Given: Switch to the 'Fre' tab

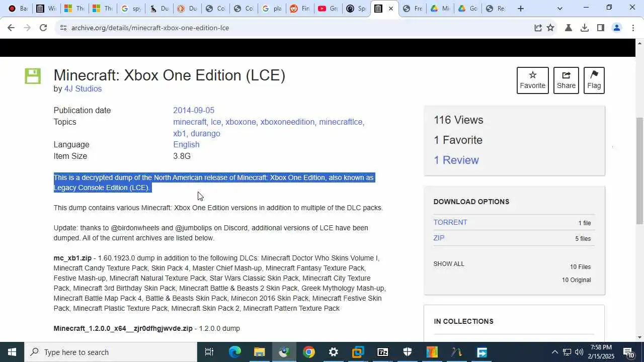Looking at the screenshot, I should tap(413, 9).
